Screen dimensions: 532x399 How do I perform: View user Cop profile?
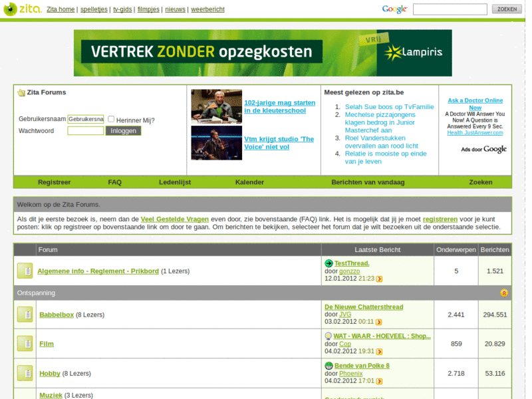click(x=345, y=344)
